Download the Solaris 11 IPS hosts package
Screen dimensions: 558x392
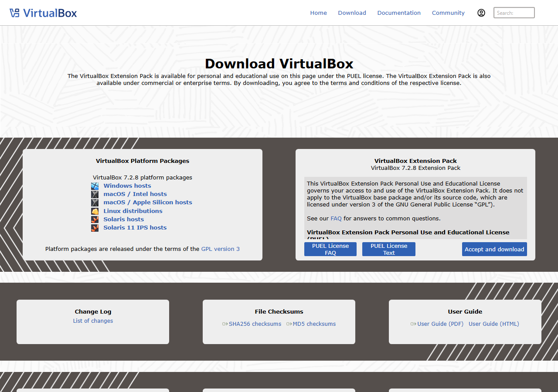coord(135,227)
